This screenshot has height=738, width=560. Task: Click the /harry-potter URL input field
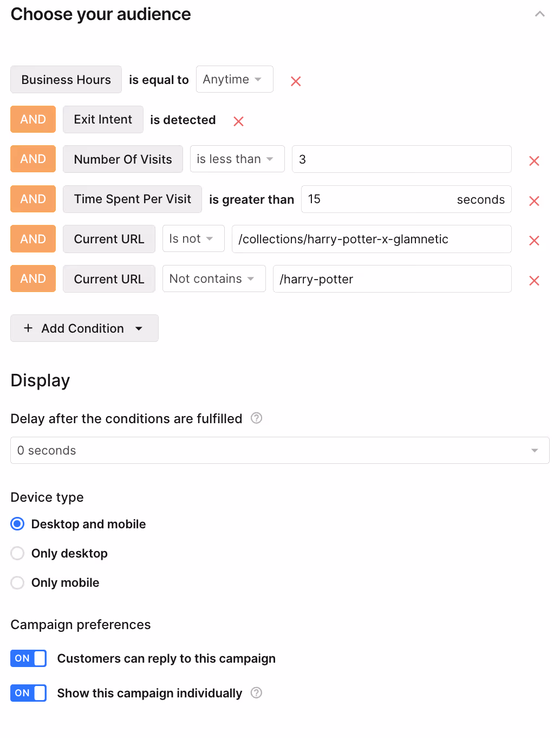(392, 279)
